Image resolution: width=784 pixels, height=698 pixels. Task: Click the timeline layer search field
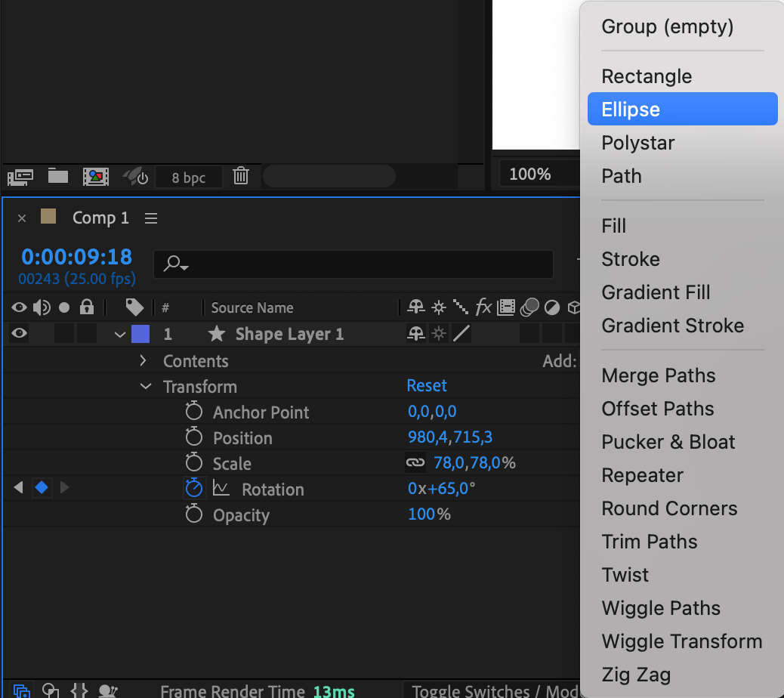353,264
